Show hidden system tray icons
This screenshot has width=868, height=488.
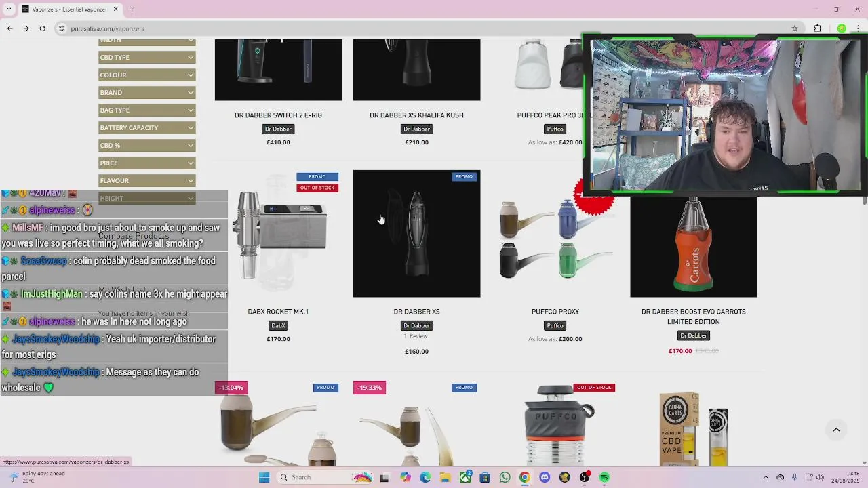pyautogui.click(x=766, y=477)
